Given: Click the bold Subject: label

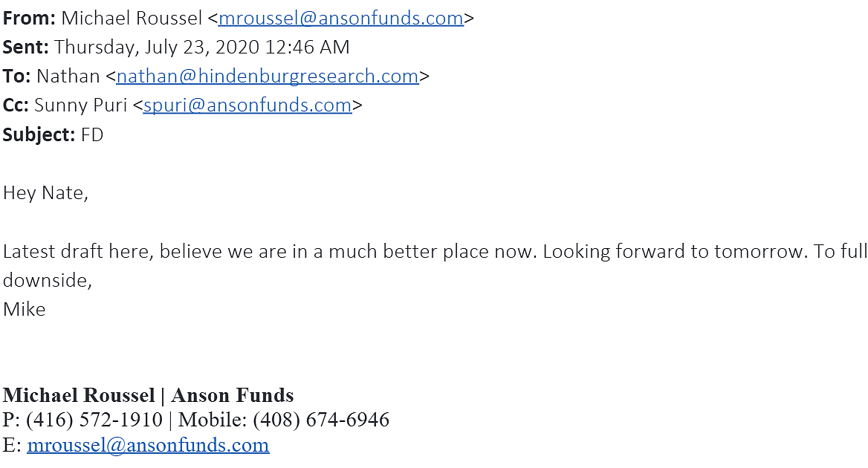Looking at the screenshot, I should (x=39, y=134).
